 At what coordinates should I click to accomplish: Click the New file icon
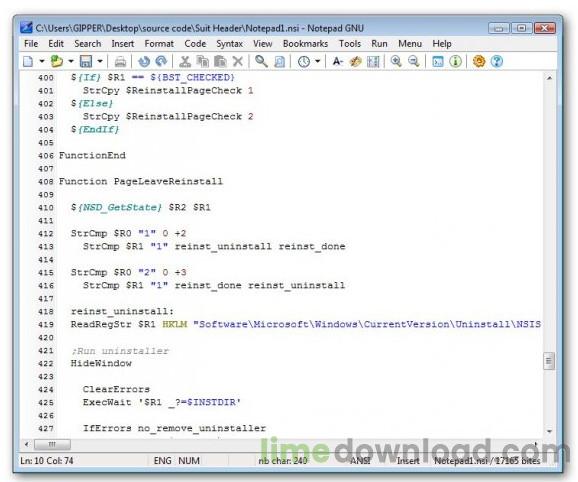tap(28, 61)
